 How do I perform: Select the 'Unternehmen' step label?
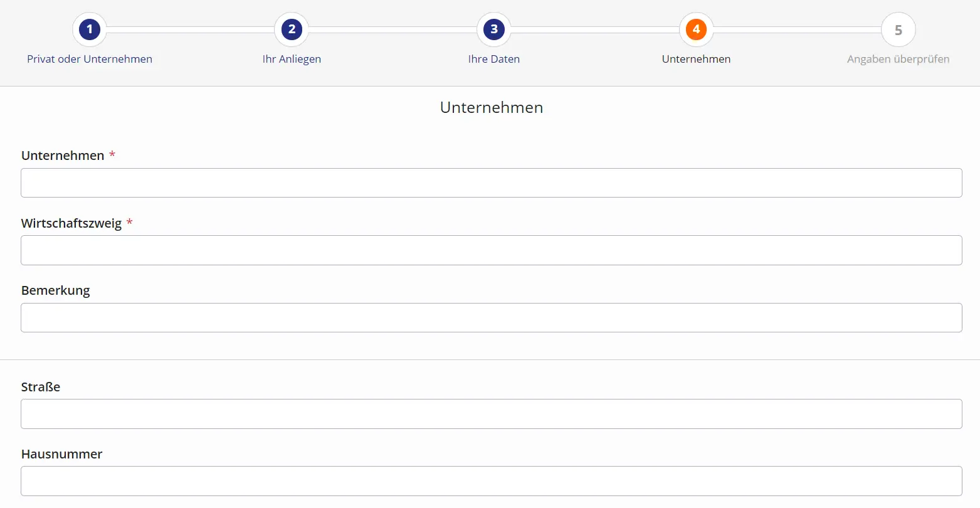click(x=695, y=58)
